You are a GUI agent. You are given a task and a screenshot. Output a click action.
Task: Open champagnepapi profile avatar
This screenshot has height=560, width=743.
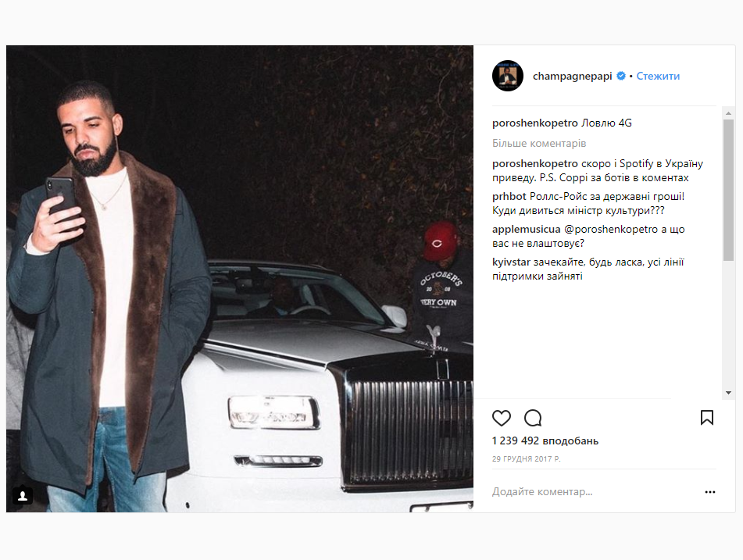[x=508, y=76]
